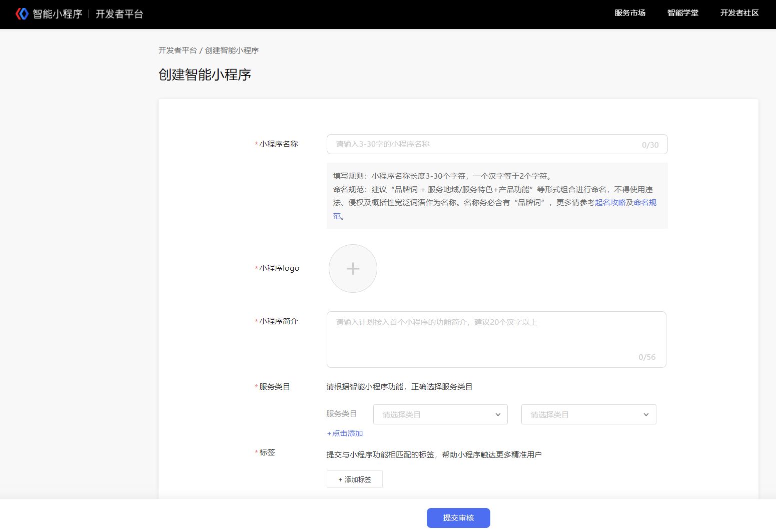
Task: Click the hint 请根据智能小程序功能，正确选择服务类目
Action: pyautogui.click(x=400, y=387)
